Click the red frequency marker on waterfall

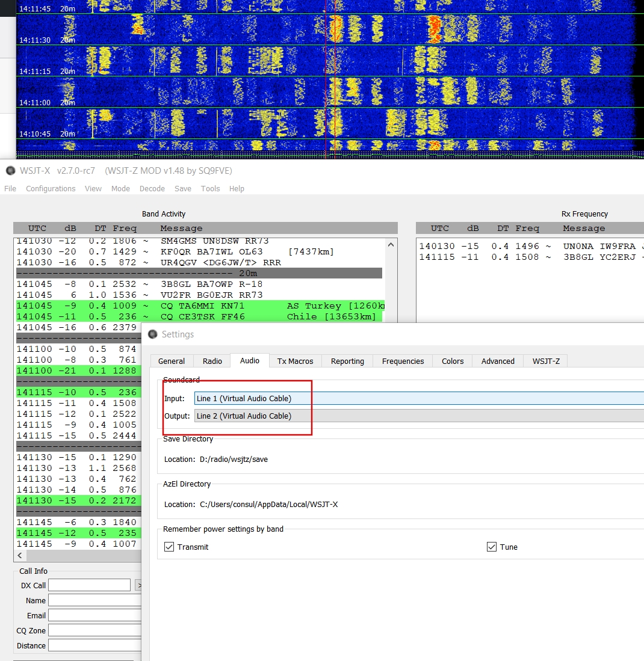click(326, 78)
